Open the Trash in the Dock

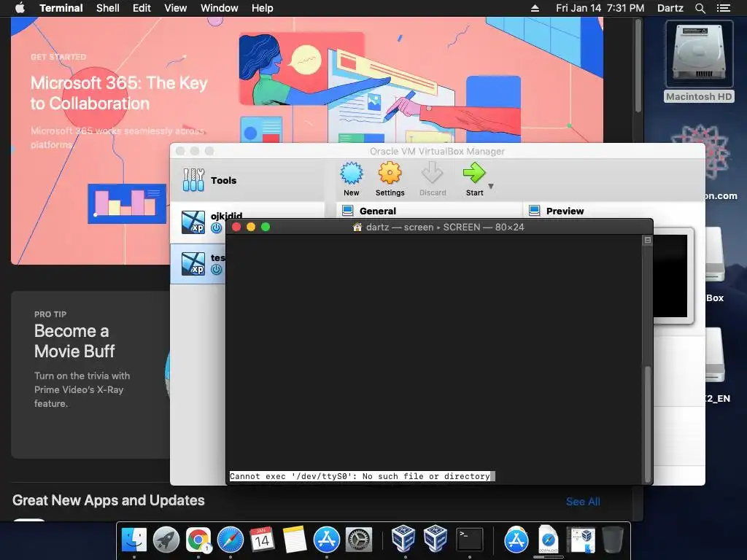pyautogui.click(x=613, y=540)
